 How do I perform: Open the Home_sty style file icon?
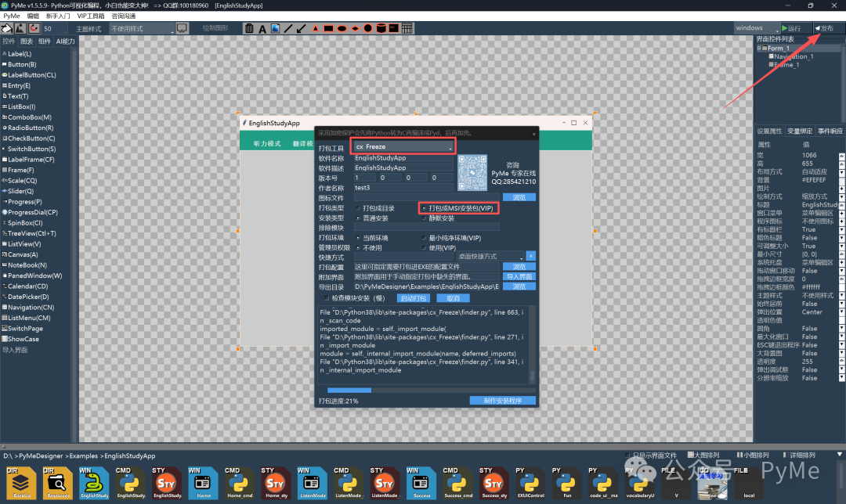coord(277,483)
